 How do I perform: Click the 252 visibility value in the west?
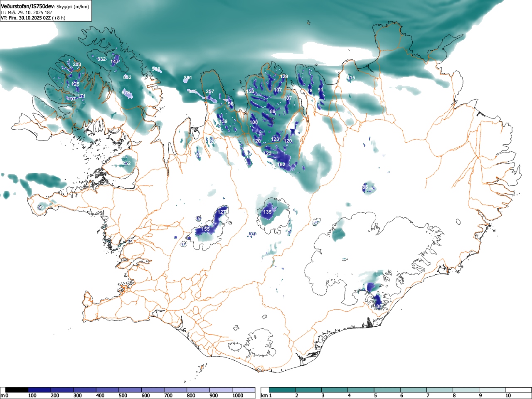point(126,163)
